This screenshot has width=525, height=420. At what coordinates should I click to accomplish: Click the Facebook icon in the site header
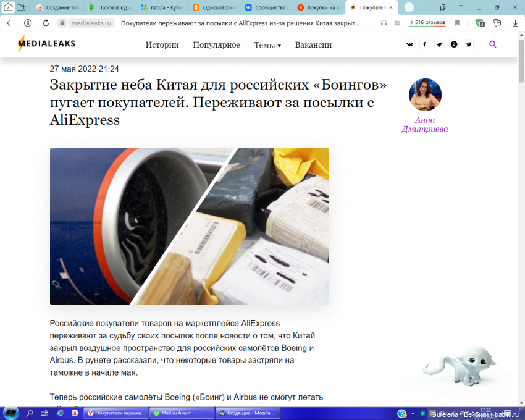tap(424, 44)
